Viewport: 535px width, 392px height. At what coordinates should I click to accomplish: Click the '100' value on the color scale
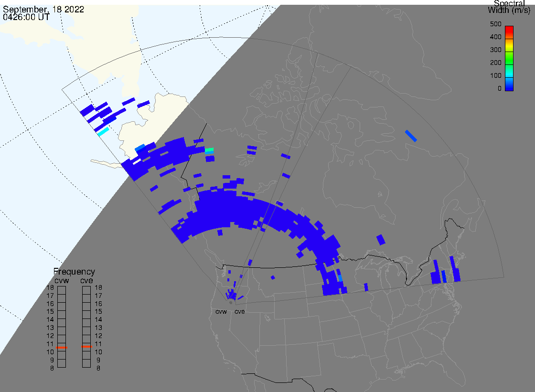pyautogui.click(x=496, y=76)
